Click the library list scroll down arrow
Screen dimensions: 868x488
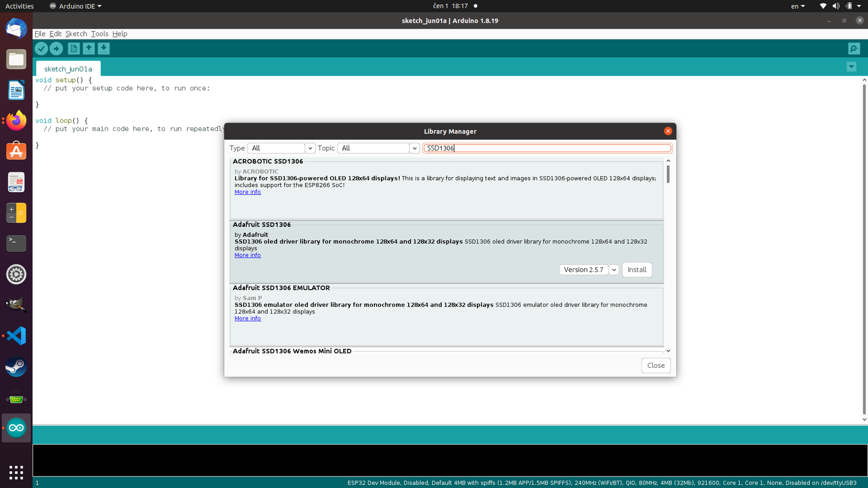tap(668, 351)
